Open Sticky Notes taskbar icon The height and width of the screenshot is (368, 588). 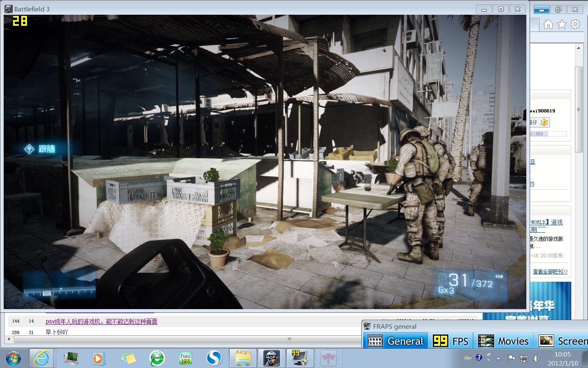pos(128,359)
